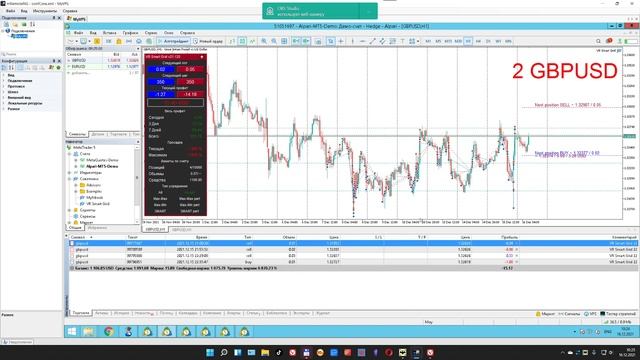The height and width of the screenshot is (360, 640).
Task: Close the first gbpusd sell position
Action: [x=517, y=243]
